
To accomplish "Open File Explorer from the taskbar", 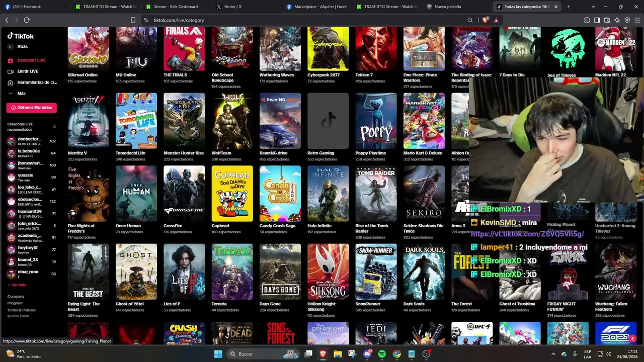I will pos(338,354).
